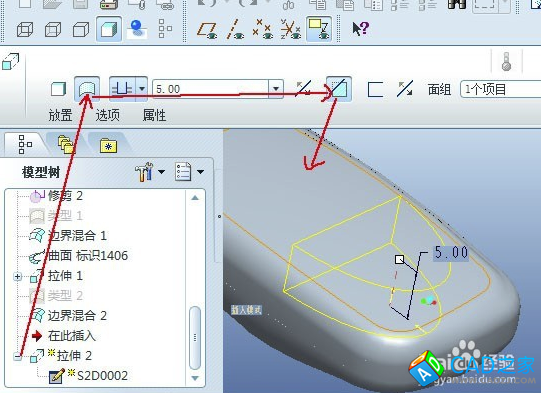Screen dimensions: 541x393
Task: Open the depth value 5.00 dropdown
Action: [x=276, y=89]
